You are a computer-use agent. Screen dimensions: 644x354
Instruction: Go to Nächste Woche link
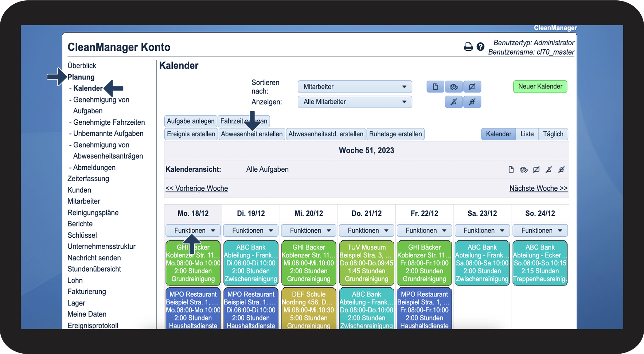pos(538,188)
